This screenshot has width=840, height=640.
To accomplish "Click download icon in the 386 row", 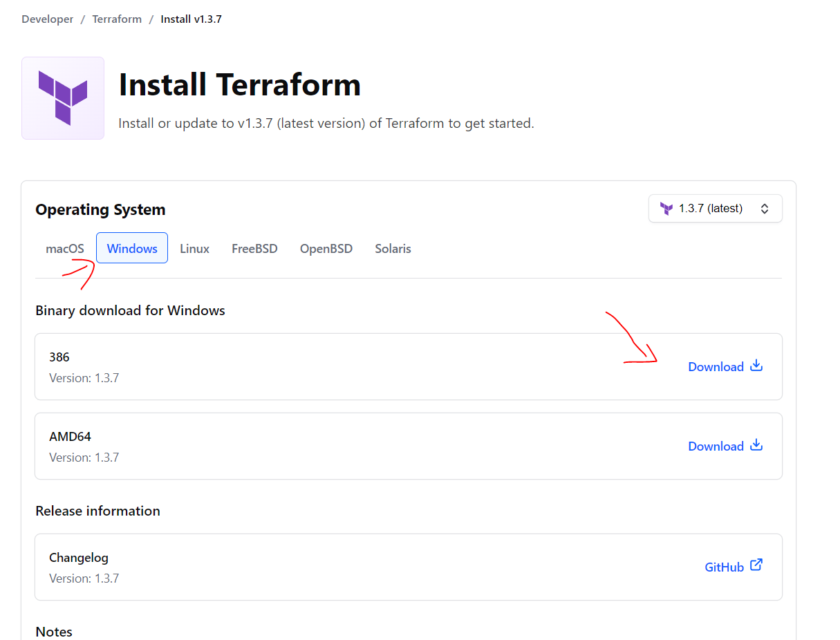I will pyautogui.click(x=756, y=366).
